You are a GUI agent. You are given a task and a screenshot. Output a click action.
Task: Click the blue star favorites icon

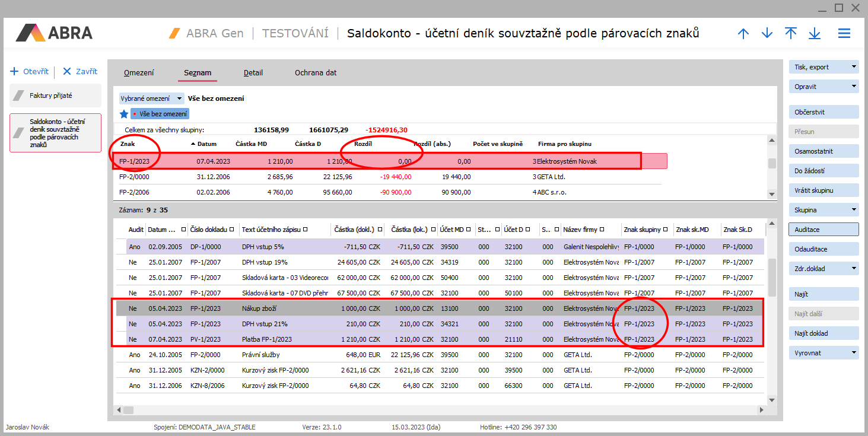pyautogui.click(x=124, y=114)
